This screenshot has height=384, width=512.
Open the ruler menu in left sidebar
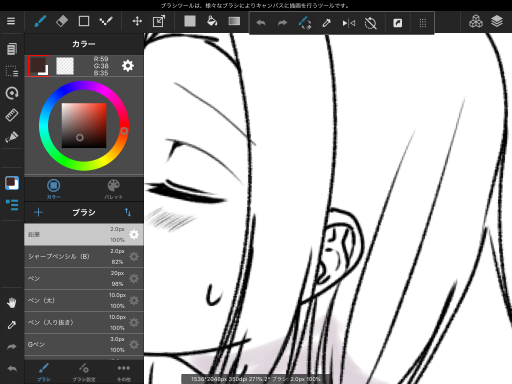[x=12, y=115]
